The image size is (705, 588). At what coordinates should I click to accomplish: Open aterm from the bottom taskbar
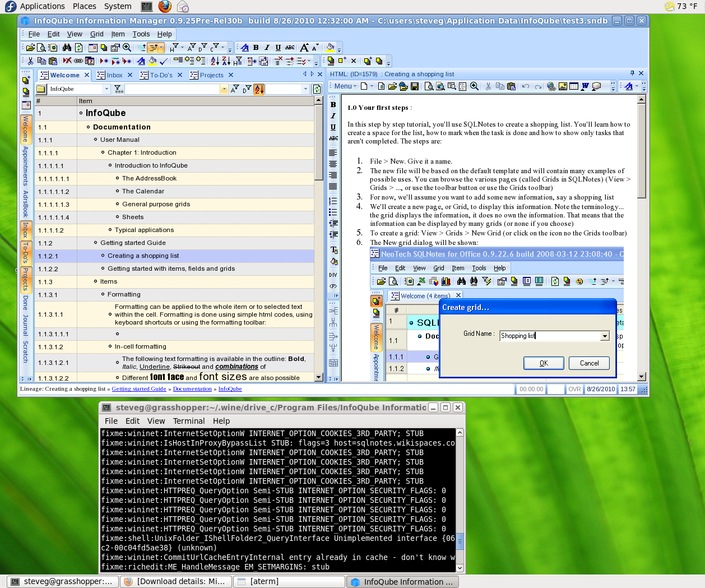click(x=289, y=582)
